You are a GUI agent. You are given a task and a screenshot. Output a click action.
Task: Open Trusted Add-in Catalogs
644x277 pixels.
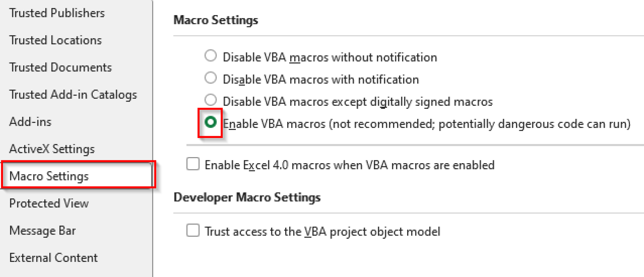click(x=73, y=94)
